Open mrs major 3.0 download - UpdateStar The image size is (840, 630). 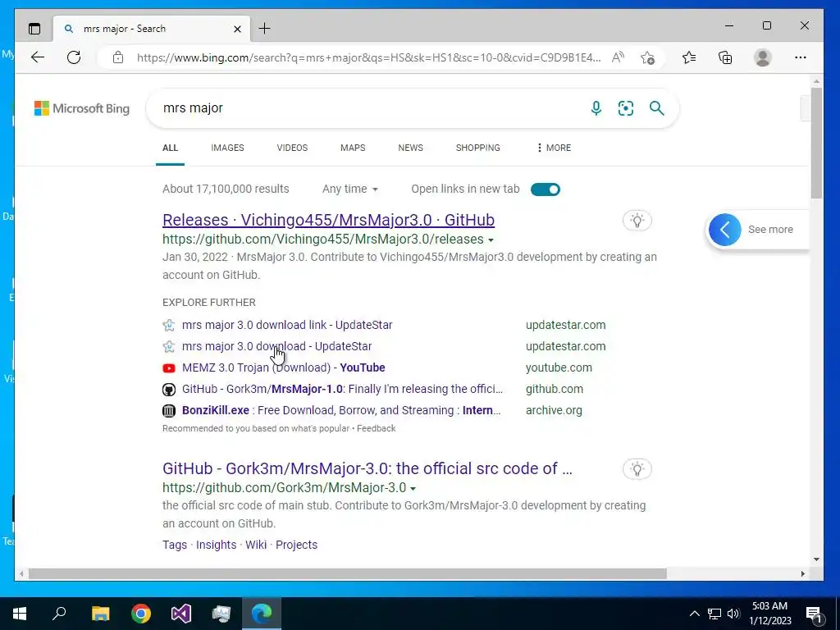pos(277,347)
